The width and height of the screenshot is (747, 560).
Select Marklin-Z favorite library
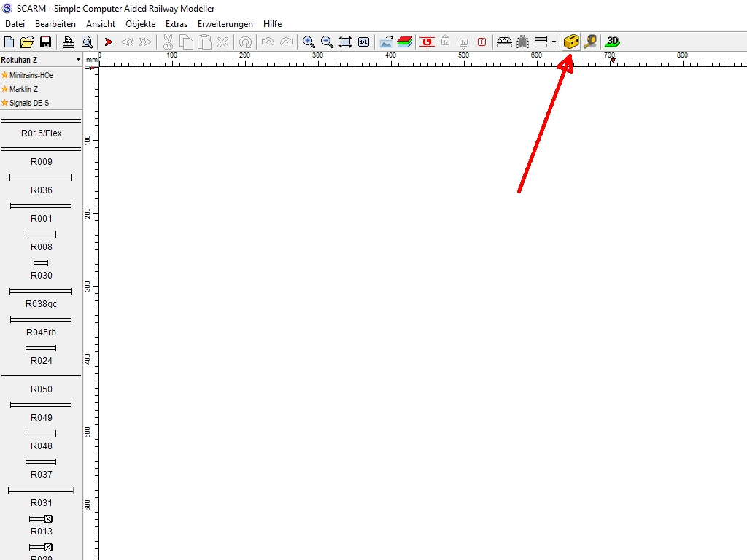pos(23,89)
